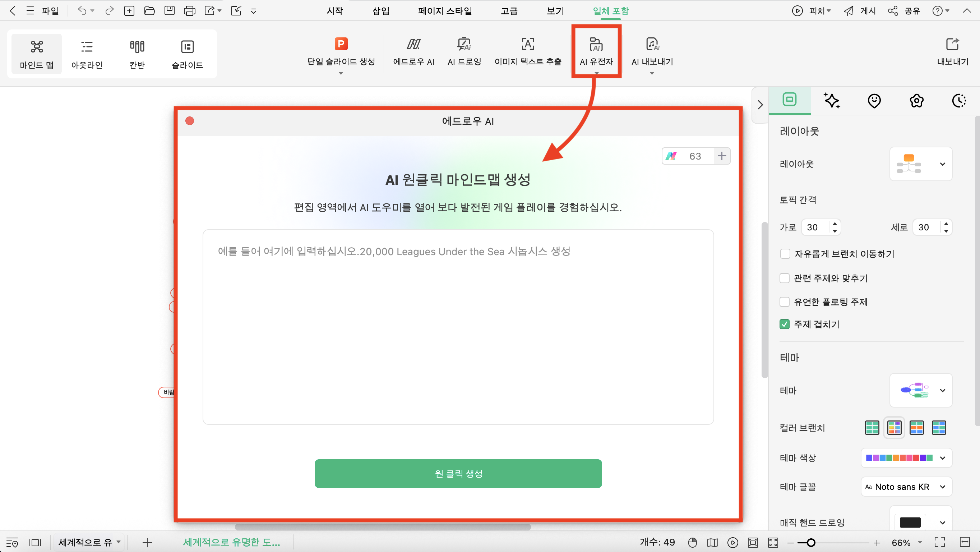Select the 세계적으로 유명한 도... page tab
This screenshot has height=552, width=980.
[x=231, y=542]
